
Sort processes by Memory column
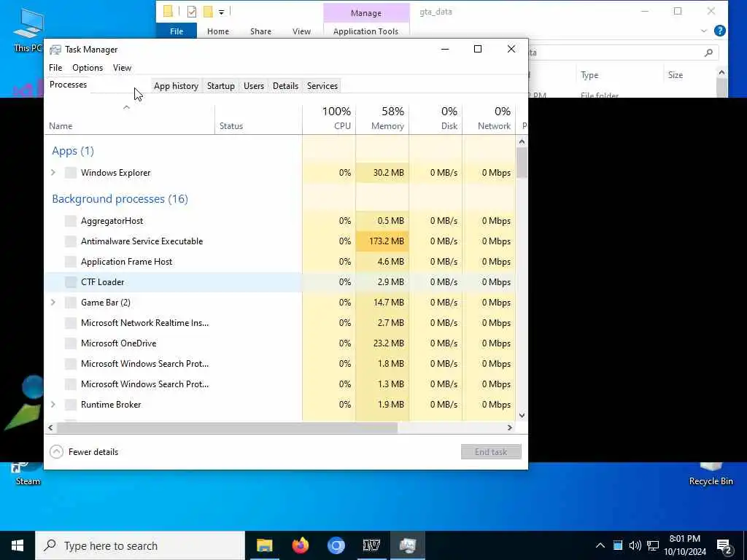tap(382, 119)
